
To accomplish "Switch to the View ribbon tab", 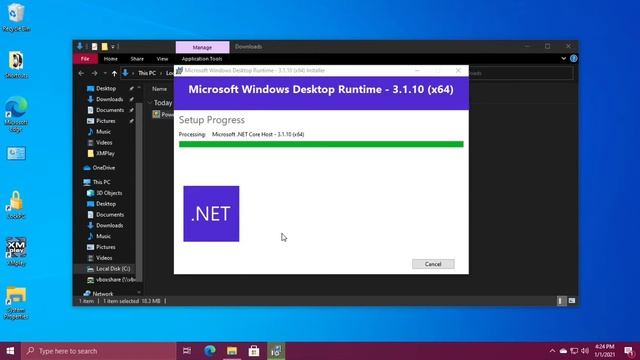I will (162, 59).
